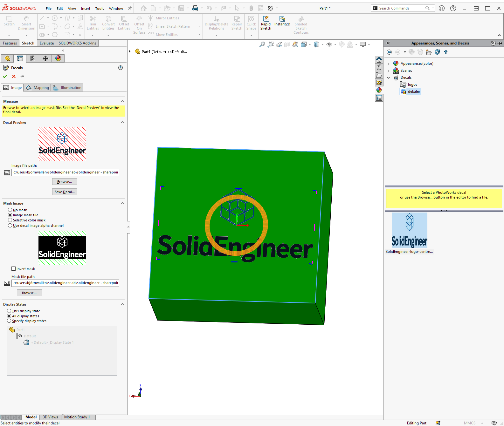Image resolution: width=504 pixels, height=426 pixels.
Task: Enable the Invert mask checkbox
Action: click(x=14, y=269)
